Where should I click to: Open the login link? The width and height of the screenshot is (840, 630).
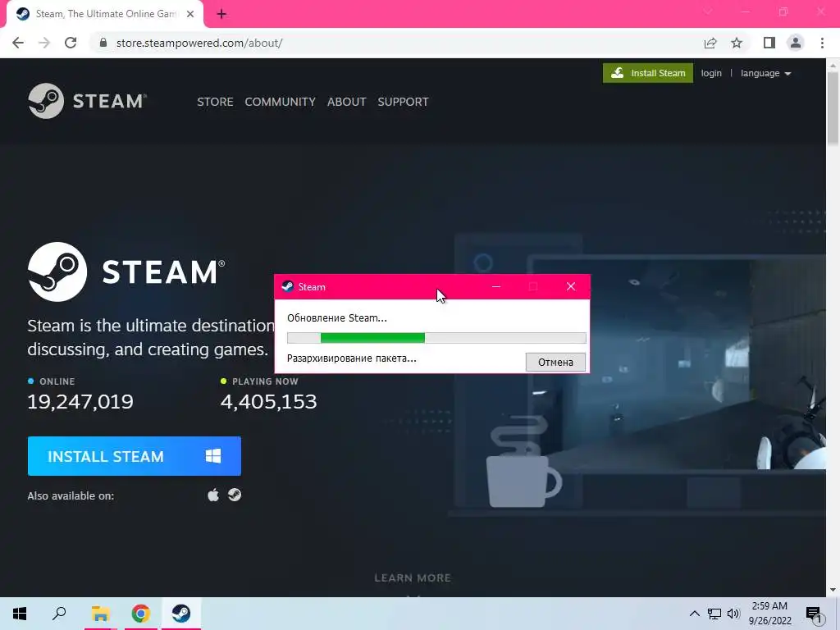[x=711, y=73]
